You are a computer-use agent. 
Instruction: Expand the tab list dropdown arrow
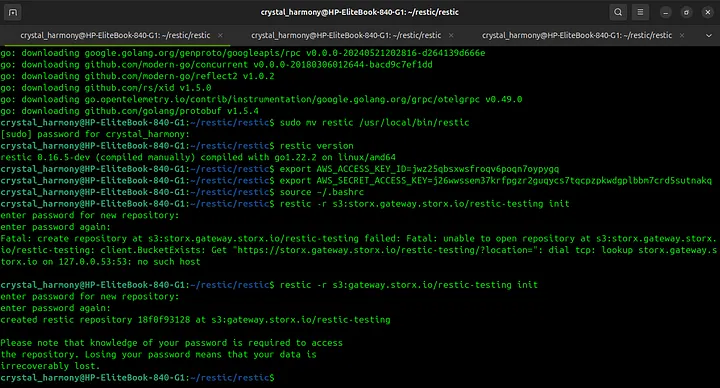[x=709, y=35]
